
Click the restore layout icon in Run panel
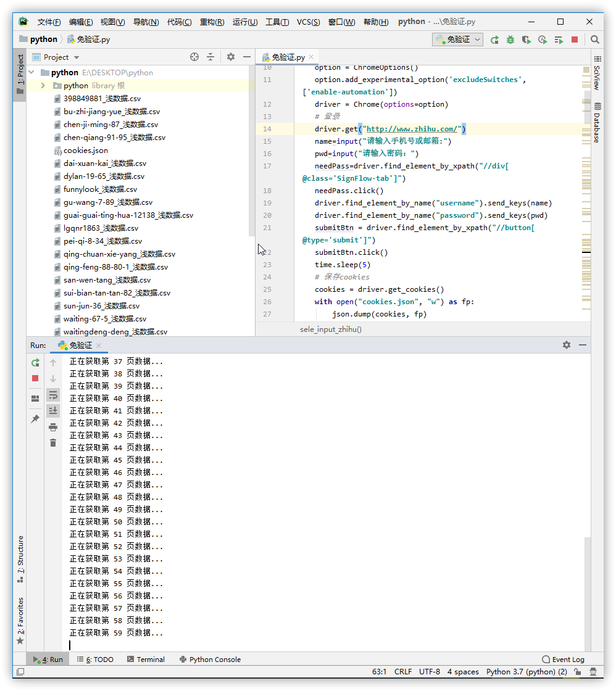tap(35, 399)
